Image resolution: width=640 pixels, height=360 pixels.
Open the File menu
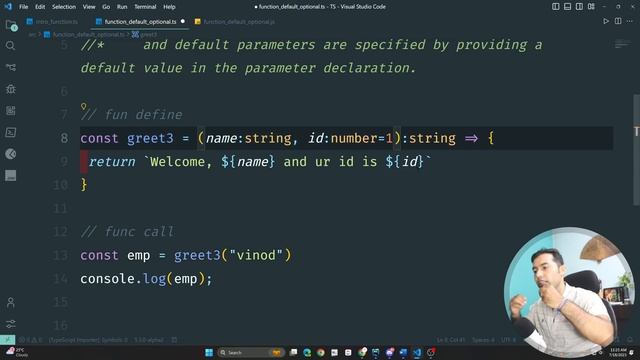[24, 7]
